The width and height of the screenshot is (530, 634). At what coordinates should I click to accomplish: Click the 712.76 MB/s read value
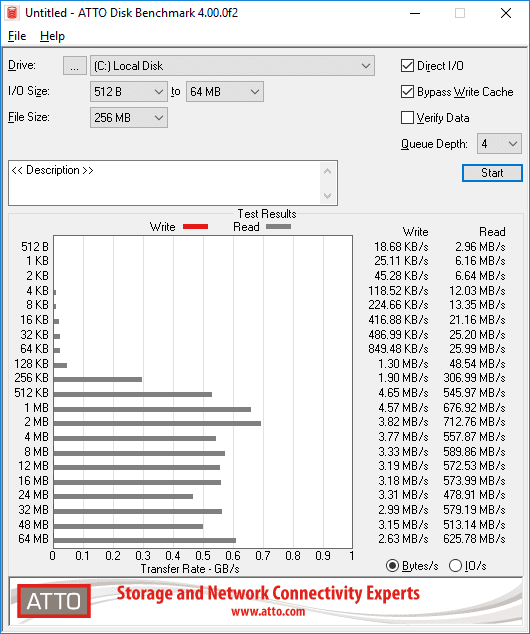(x=474, y=422)
